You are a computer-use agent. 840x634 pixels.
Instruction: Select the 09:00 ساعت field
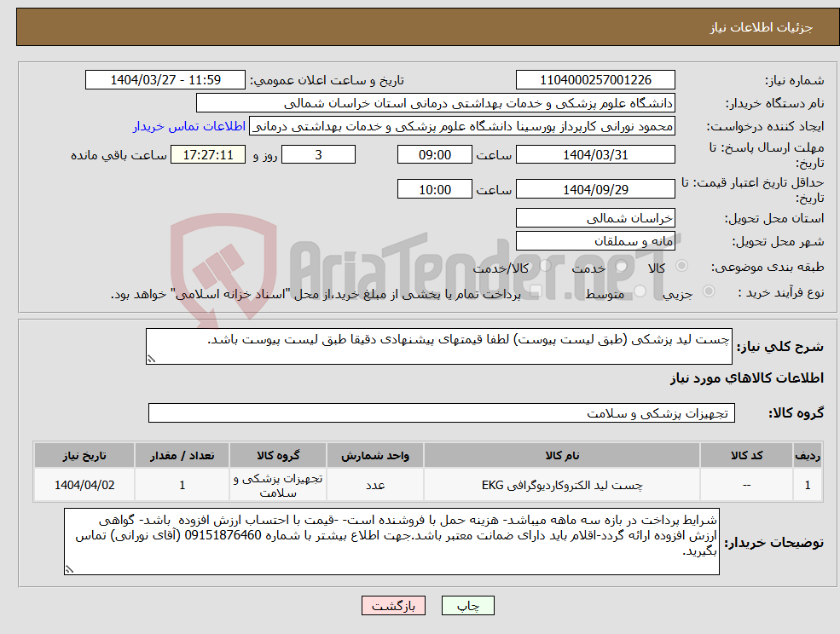[x=434, y=154]
